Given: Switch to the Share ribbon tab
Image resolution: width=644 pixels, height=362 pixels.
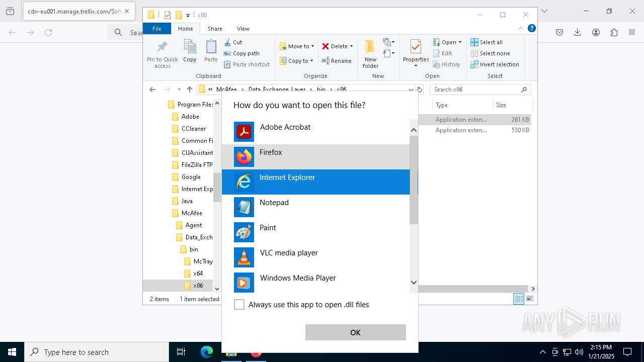Looking at the screenshot, I should (x=215, y=29).
